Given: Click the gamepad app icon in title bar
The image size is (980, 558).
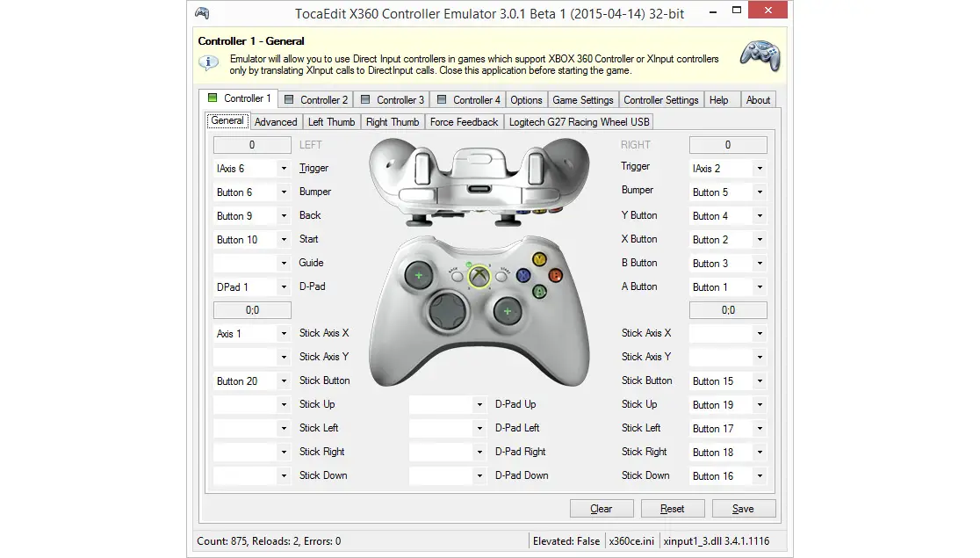Looking at the screenshot, I should click(202, 13).
